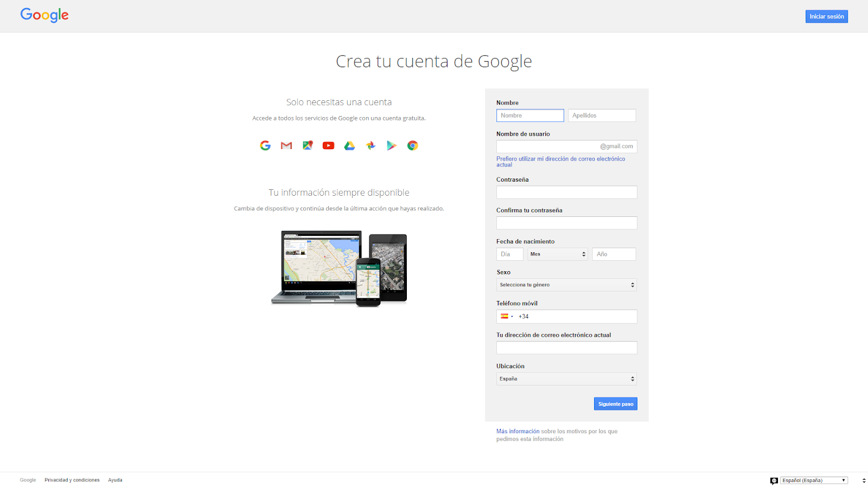The width and height of the screenshot is (868, 488).
Task: Open the Selecciona tu género dropdown
Action: (x=566, y=285)
